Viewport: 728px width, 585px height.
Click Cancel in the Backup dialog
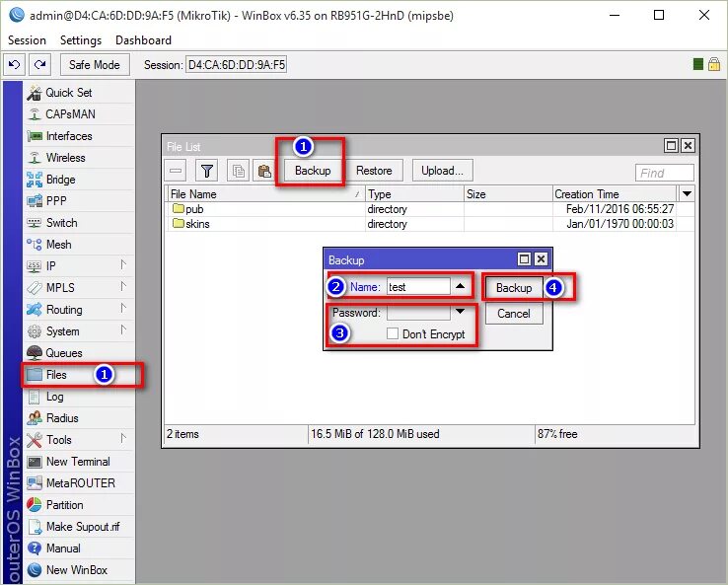514,314
